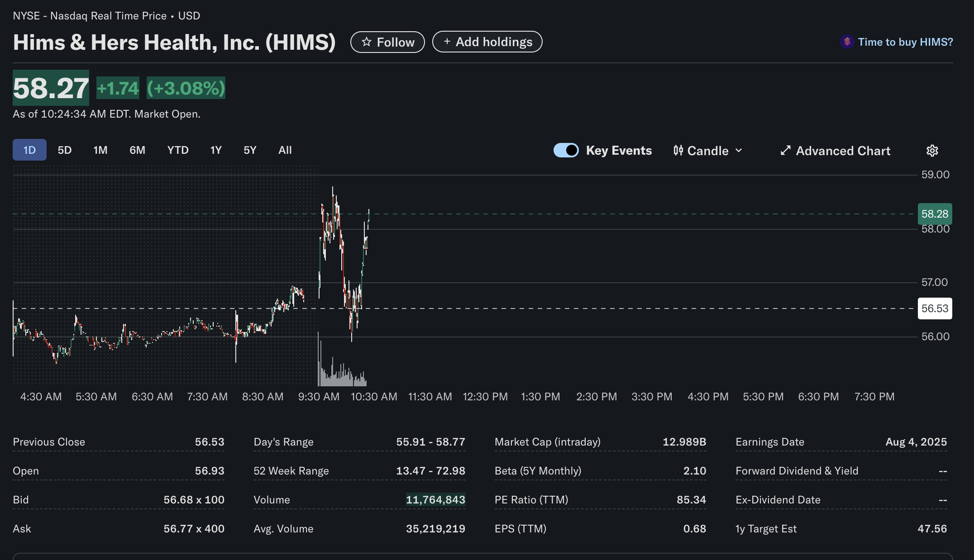
Task: Click the Advanced Chart expand arrow icon
Action: coord(786,151)
